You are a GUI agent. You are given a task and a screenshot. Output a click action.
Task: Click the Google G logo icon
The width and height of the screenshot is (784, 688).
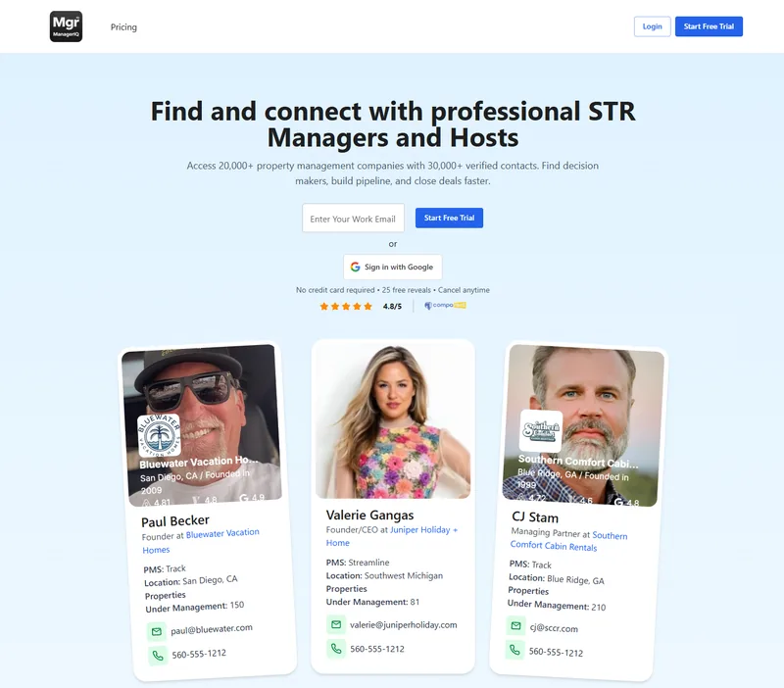point(356,267)
